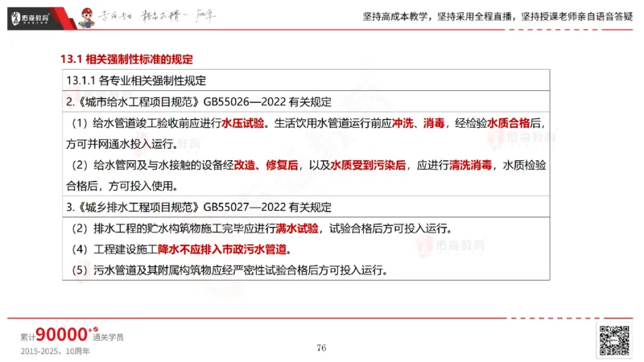Click the red text '降水不应排入市政污水管道'
This screenshot has width=644, height=362.
222,249
